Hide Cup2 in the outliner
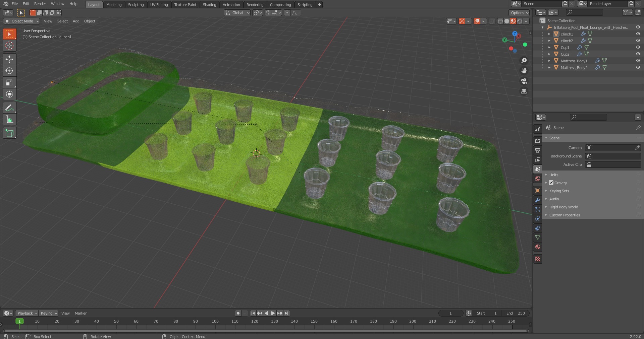Viewport: 644px width, 339px height. coord(638,54)
